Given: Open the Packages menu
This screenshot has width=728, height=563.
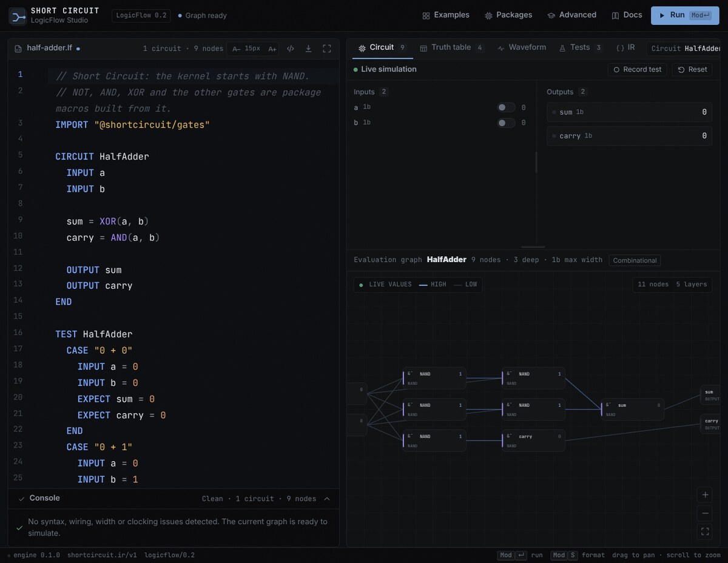Looking at the screenshot, I should (x=508, y=15).
